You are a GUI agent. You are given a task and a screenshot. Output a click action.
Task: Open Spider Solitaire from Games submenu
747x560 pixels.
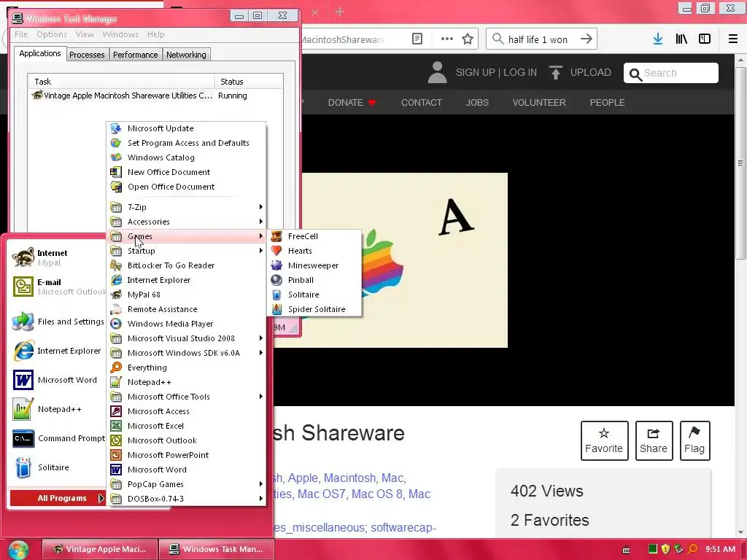point(314,309)
